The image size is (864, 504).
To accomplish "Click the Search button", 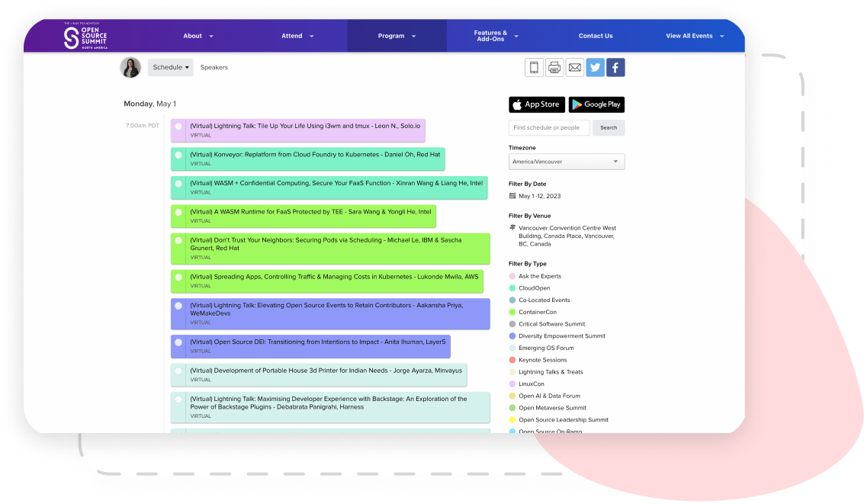I will (x=609, y=128).
